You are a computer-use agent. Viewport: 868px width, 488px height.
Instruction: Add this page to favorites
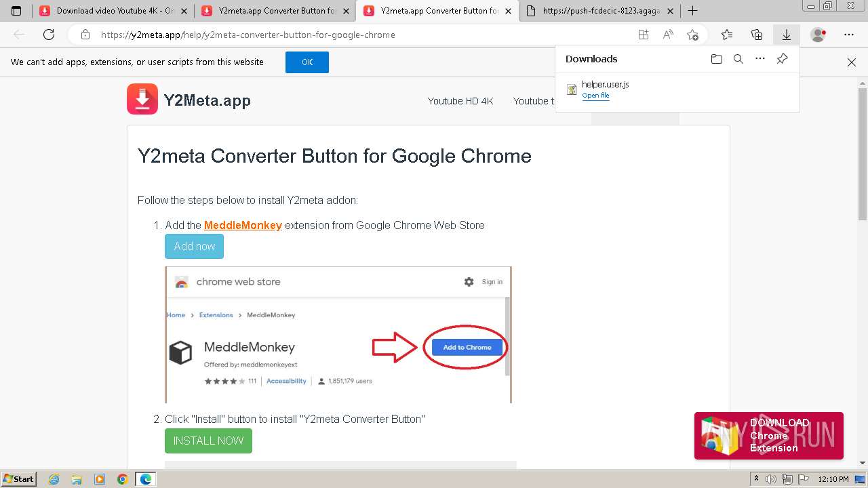(x=692, y=35)
